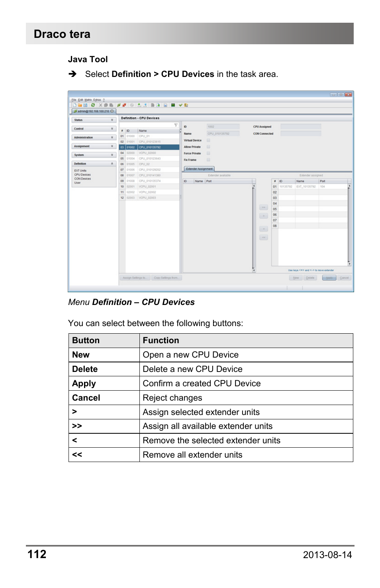Toggle the Virtual Device checkbox
The image size is (380, 588).
[x=208, y=140]
